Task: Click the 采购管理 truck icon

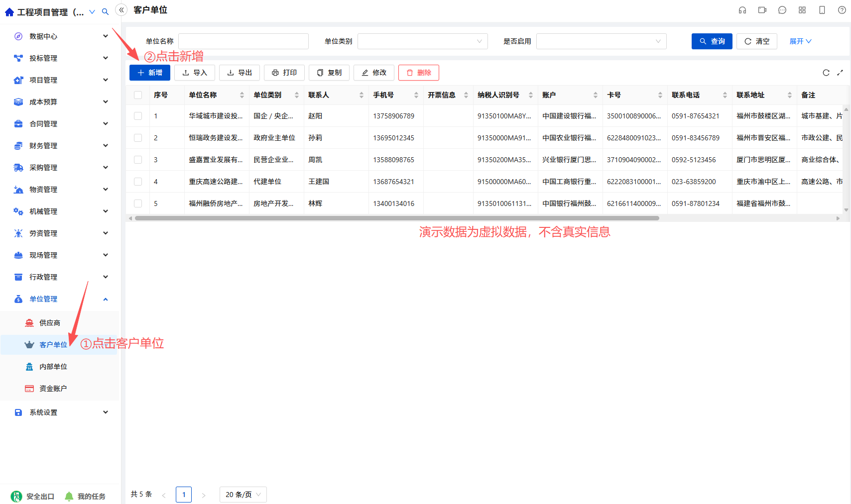Action: click(x=18, y=167)
